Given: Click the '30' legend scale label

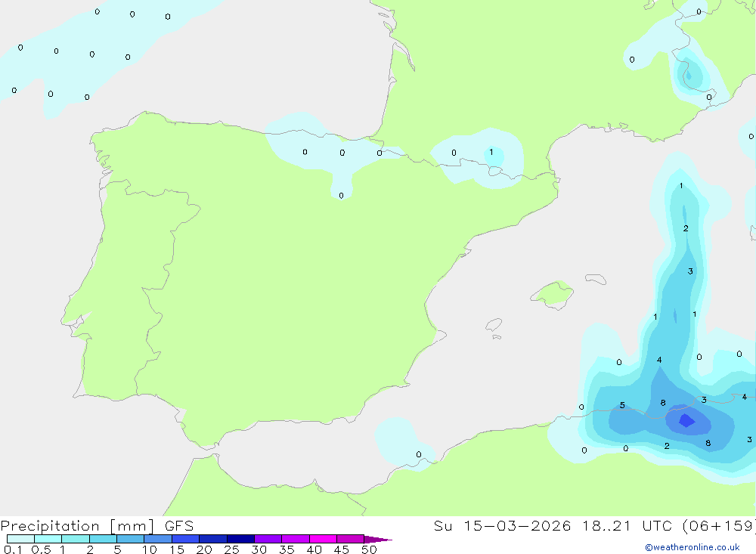Looking at the screenshot, I should click(259, 549).
